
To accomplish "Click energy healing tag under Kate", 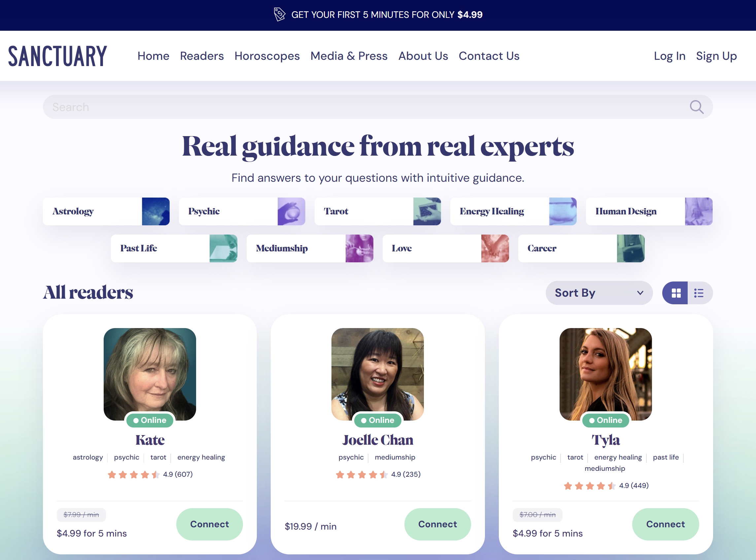I will pos(201,457).
